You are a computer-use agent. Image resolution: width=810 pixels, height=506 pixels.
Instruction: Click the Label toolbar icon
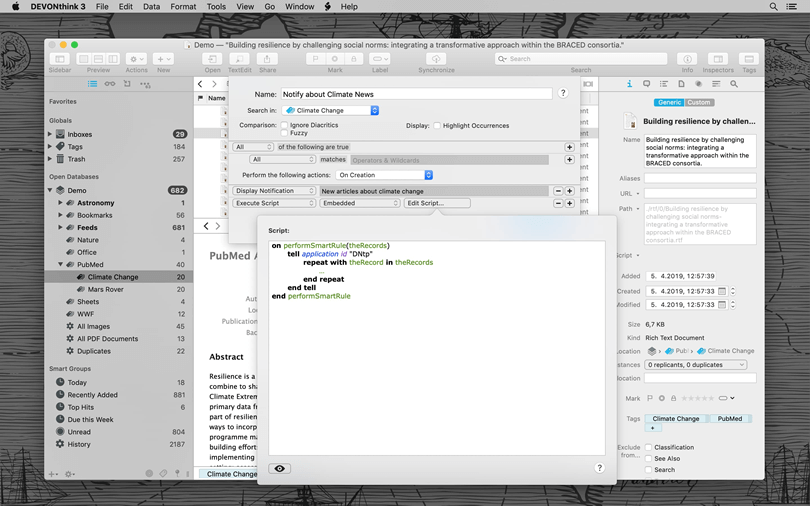tap(380, 59)
